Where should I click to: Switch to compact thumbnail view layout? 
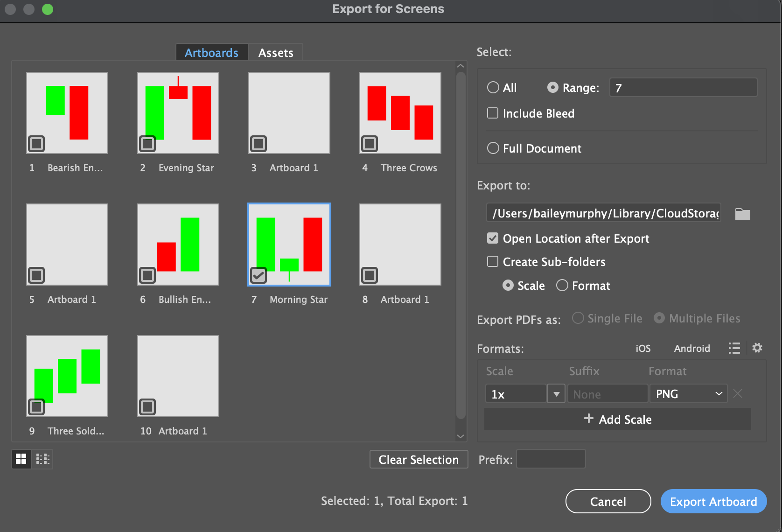[42, 459]
